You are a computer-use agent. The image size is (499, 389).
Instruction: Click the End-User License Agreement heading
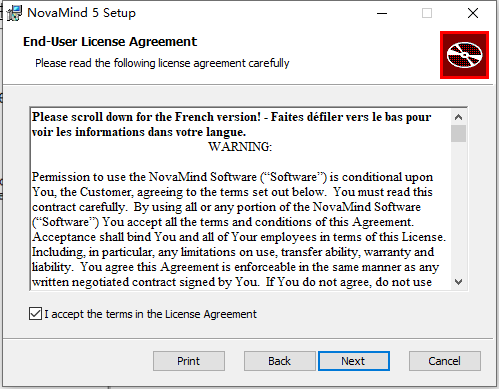[110, 42]
